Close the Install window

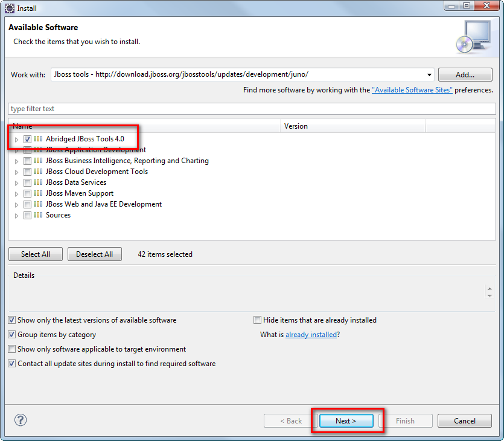pos(487,6)
